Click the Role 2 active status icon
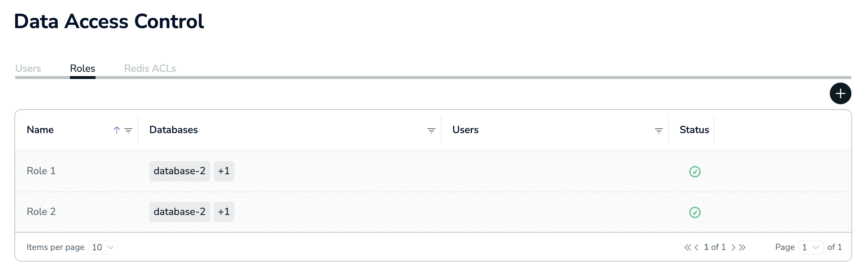The width and height of the screenshot is (868, 277). [x=695, y=212]
